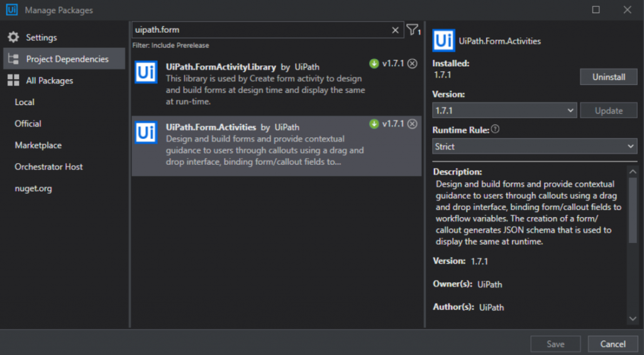Switch to All Packages
644x355 pixels.
tap(49, 81)
